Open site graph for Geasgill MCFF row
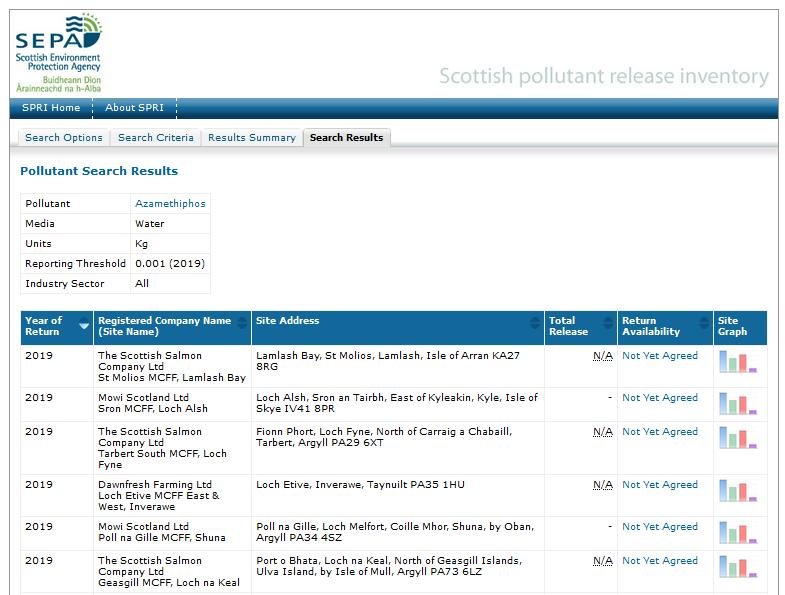 pyautogui.click(x=738, y=566)
